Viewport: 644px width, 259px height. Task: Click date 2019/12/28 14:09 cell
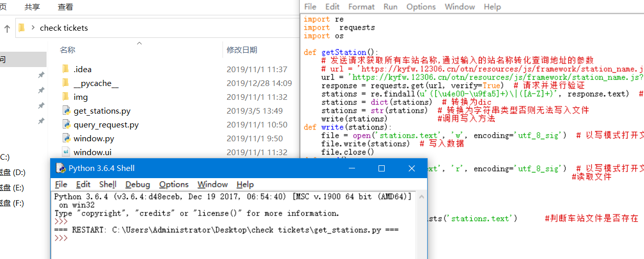tap(259, 83)
